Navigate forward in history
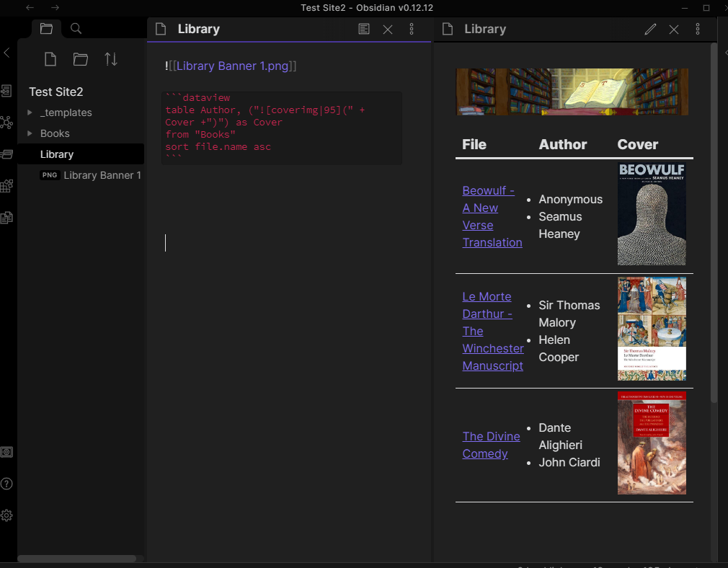 [56, 7]
